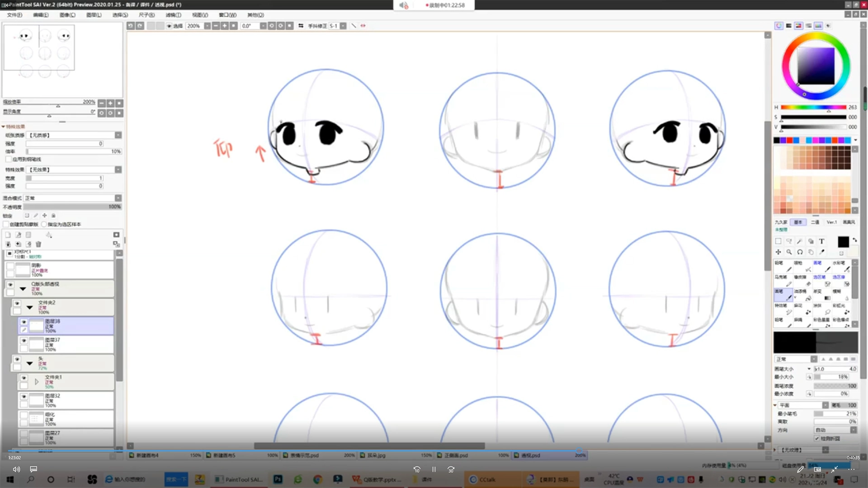The image size is (868, 488).
Task: Select the Rotate view tool
Action: (800, 252)
